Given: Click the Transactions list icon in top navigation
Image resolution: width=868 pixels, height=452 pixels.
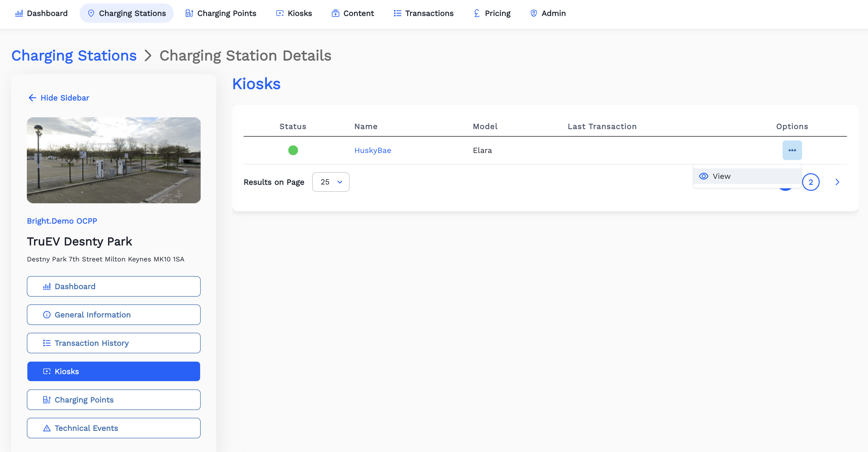Looking at the screenshot, I should click(397, 13).
